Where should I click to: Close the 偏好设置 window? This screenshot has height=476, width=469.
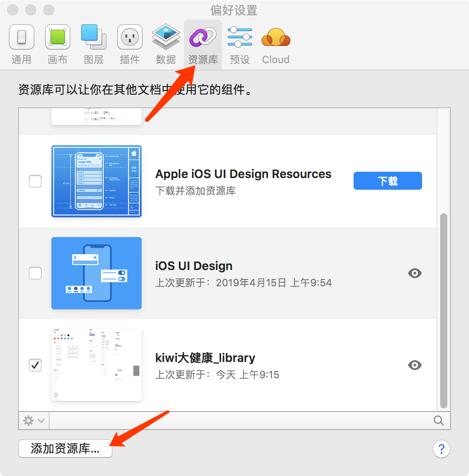[13, 10]
